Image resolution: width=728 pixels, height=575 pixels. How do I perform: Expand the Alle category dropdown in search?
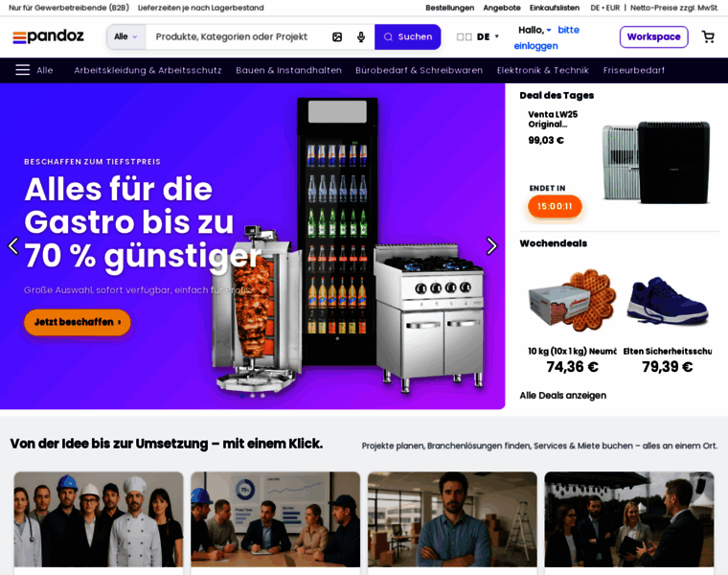126,36
